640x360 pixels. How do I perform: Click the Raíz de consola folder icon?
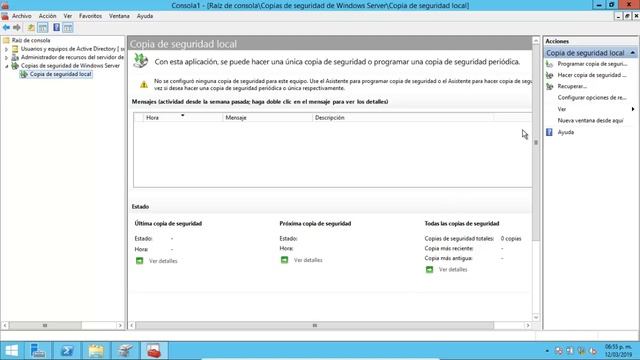tap(6, 40)
